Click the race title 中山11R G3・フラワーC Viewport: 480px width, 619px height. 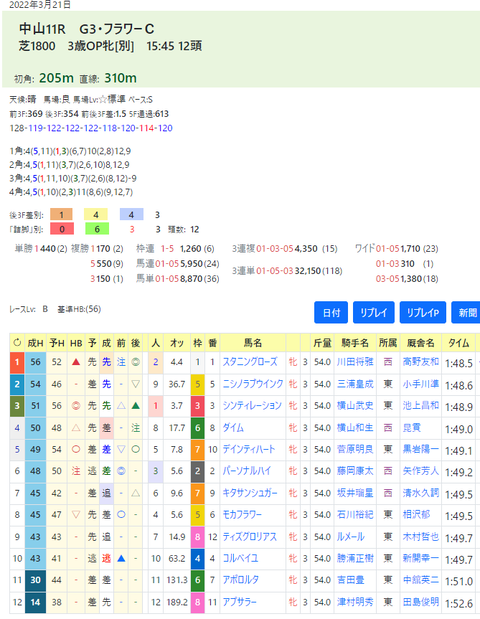coord(86,29)
